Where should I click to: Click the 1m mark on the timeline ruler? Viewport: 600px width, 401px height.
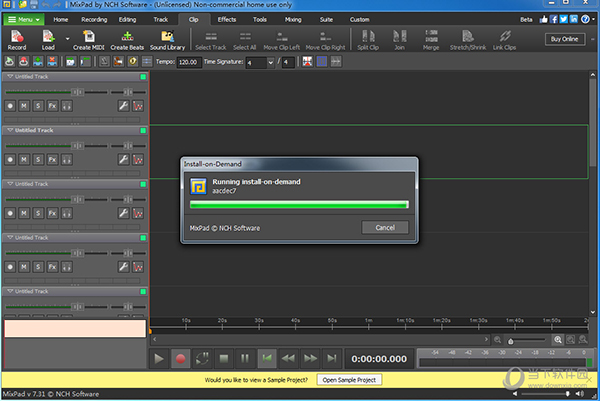point(368,323)
